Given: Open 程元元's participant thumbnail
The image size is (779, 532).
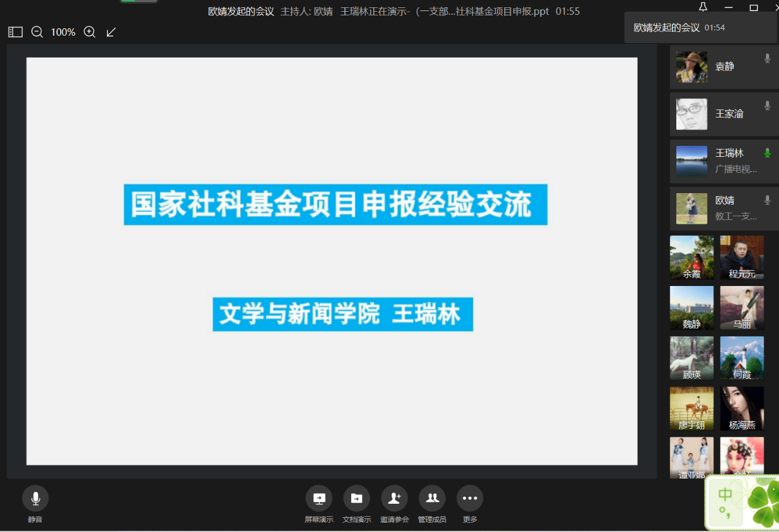Looking at the screenshot, I should (741, 257).
